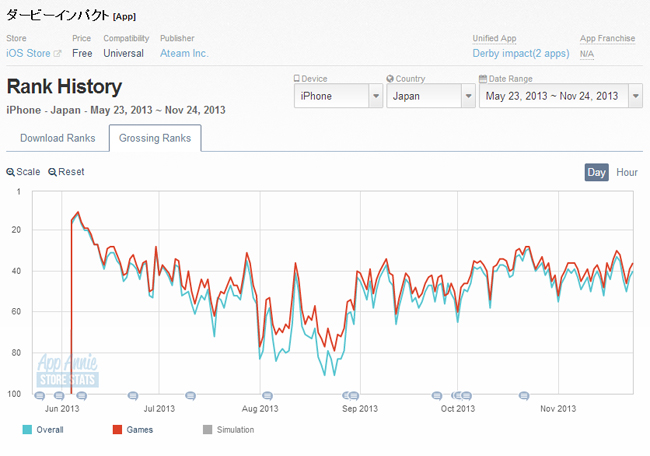Open the iOS Store link
This screenshot has width=650, height=456.
pos(28,53)
